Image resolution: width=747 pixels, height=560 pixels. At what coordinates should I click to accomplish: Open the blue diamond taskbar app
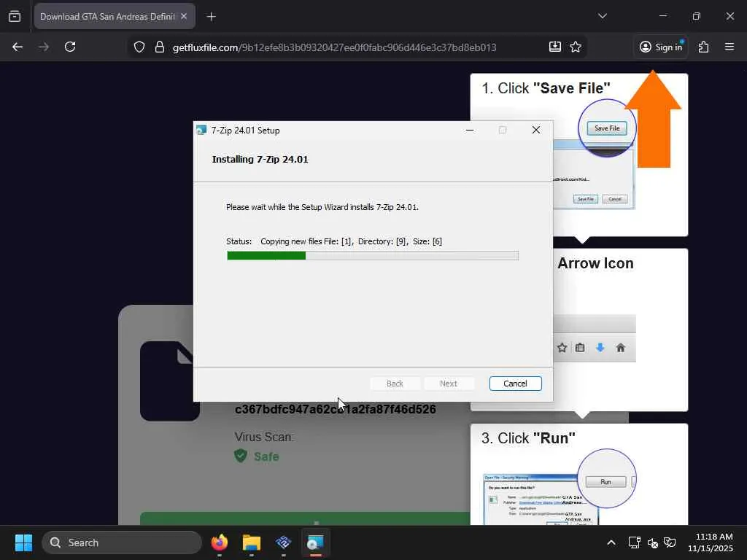point(284,542)
